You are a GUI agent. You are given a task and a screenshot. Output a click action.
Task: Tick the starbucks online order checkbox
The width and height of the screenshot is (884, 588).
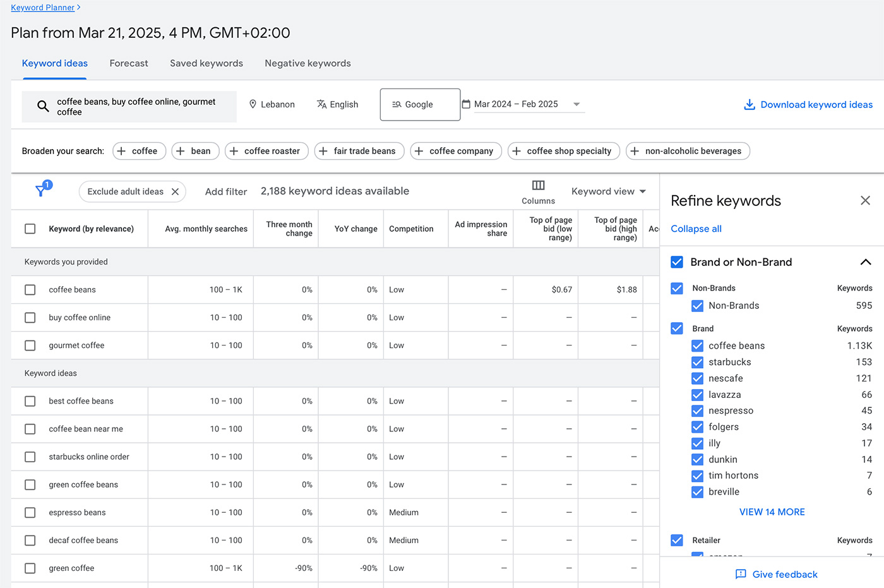(x=30, y=457)
